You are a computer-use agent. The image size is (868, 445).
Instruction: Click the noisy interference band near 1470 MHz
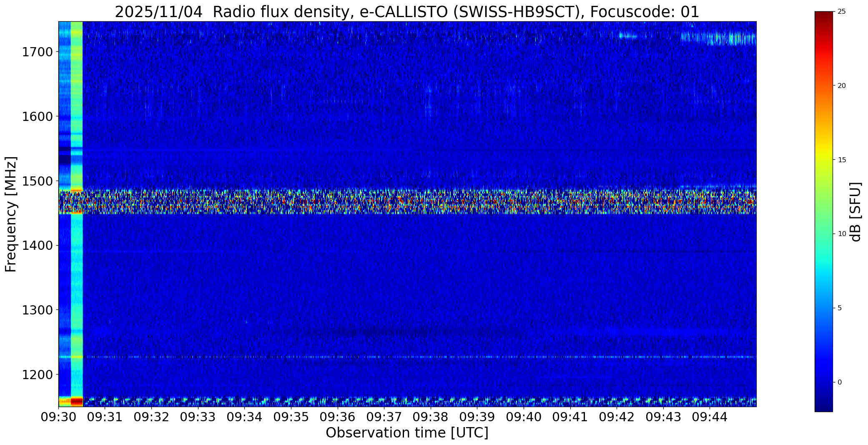pyautogui.click(x=407, y=201)
